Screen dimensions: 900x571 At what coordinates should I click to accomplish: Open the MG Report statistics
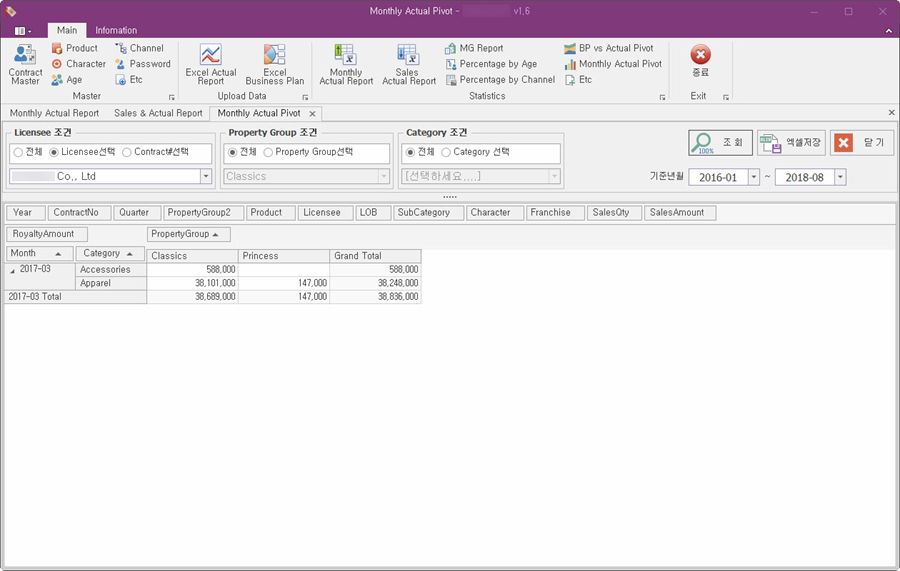[474, 48]
